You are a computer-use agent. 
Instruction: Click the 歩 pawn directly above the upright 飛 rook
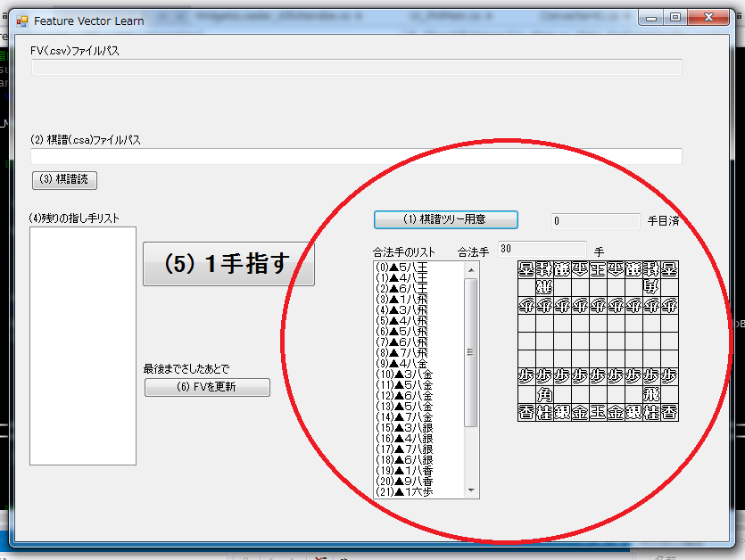click(651, 376)
